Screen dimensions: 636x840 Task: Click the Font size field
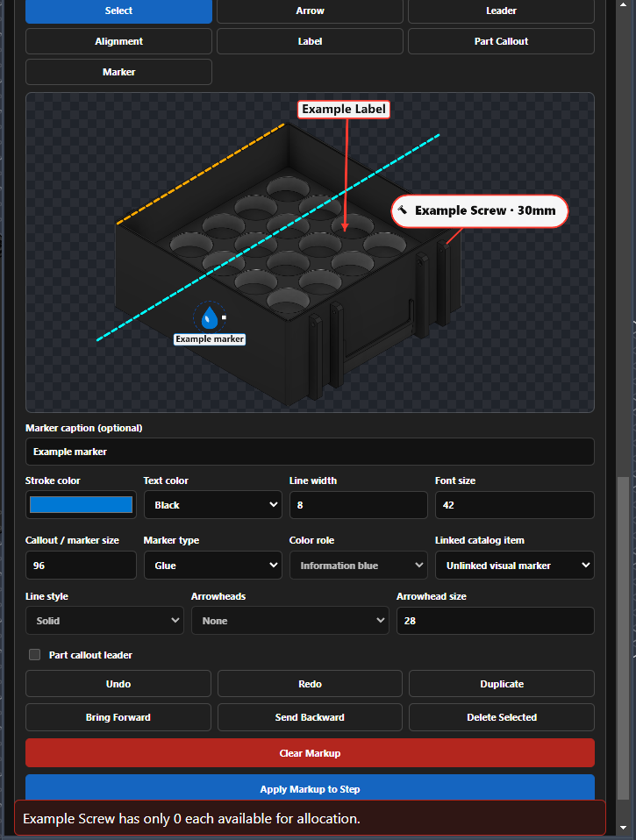click(514, 505)
